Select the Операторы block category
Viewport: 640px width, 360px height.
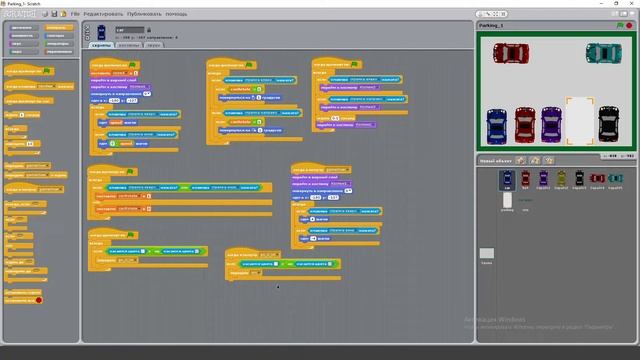[x=59, y=44]
